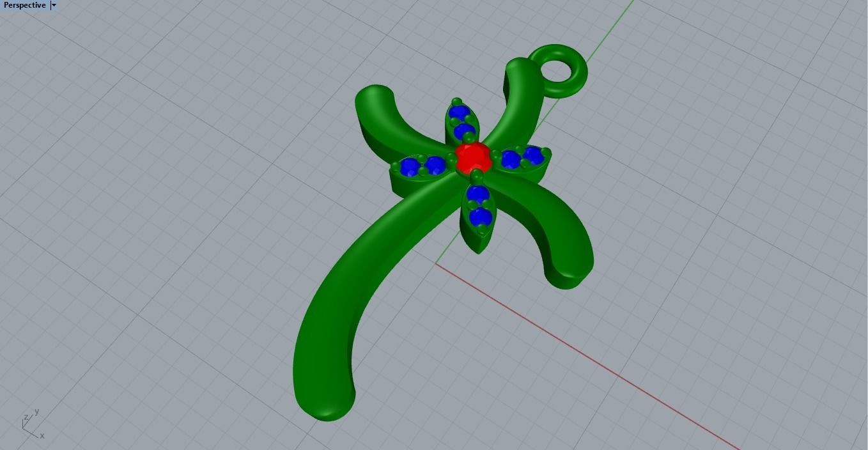Pick the outermost blue gem on the bottom petal

coord(480,217)
